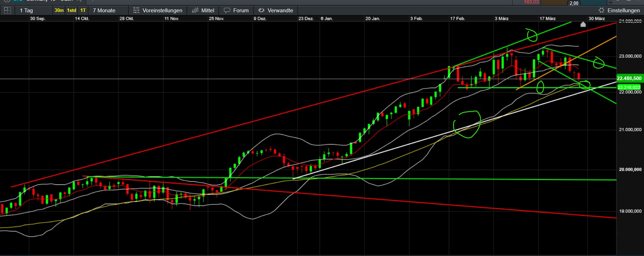Click the '30 Sep.' date label

pyautogui.click(x=37, y=19)
